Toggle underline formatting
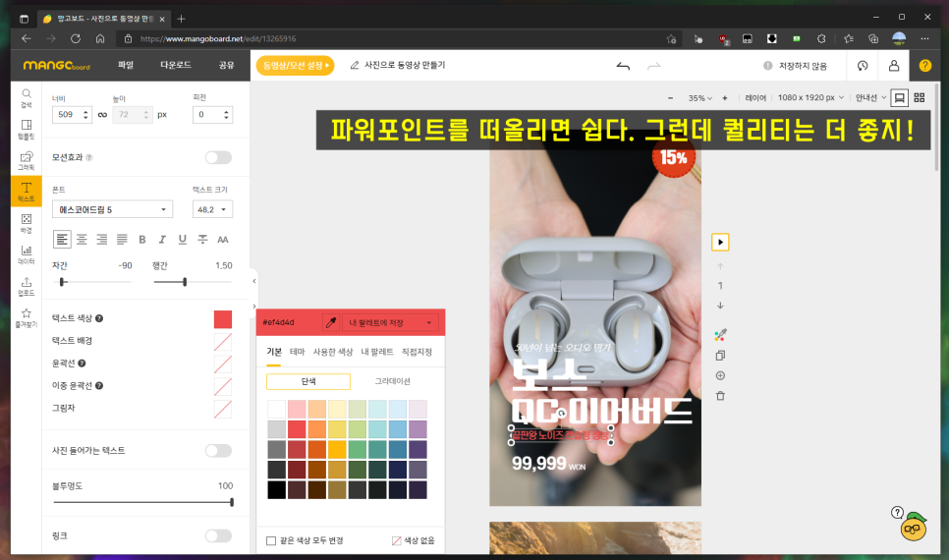949x560 pixels. tap(182, 239)
